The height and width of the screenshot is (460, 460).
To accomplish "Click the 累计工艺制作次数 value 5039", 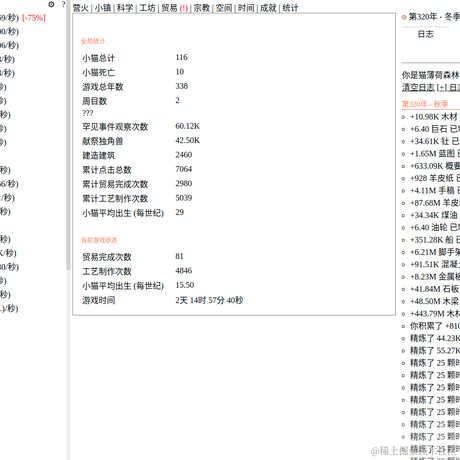I will (x=184, y=198).
